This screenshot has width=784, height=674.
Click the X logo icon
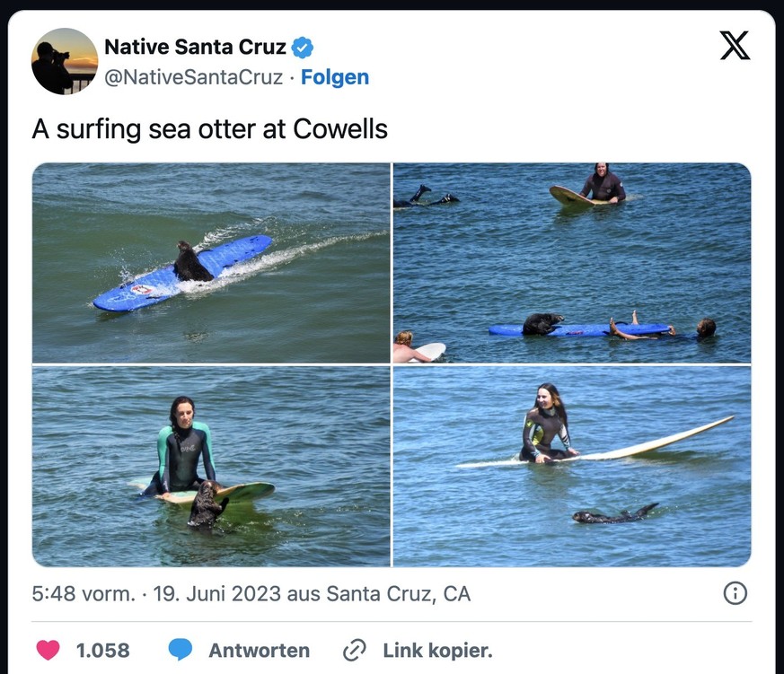(735, 47)
